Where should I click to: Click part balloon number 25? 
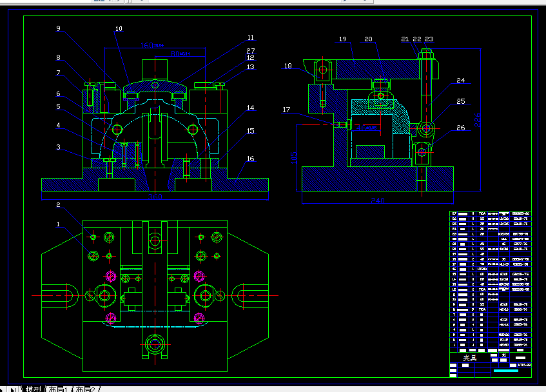[x=461, y=101]
